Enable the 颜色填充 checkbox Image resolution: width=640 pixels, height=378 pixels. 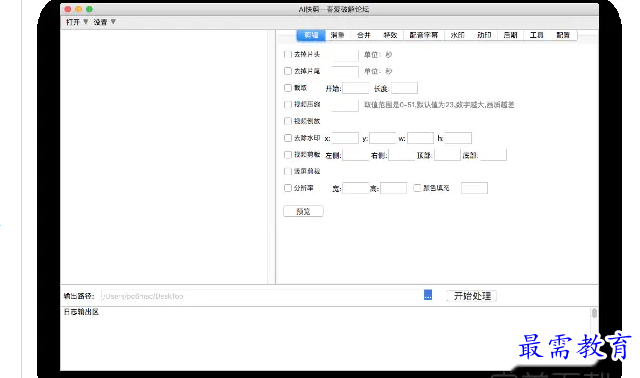coord(417,188)
